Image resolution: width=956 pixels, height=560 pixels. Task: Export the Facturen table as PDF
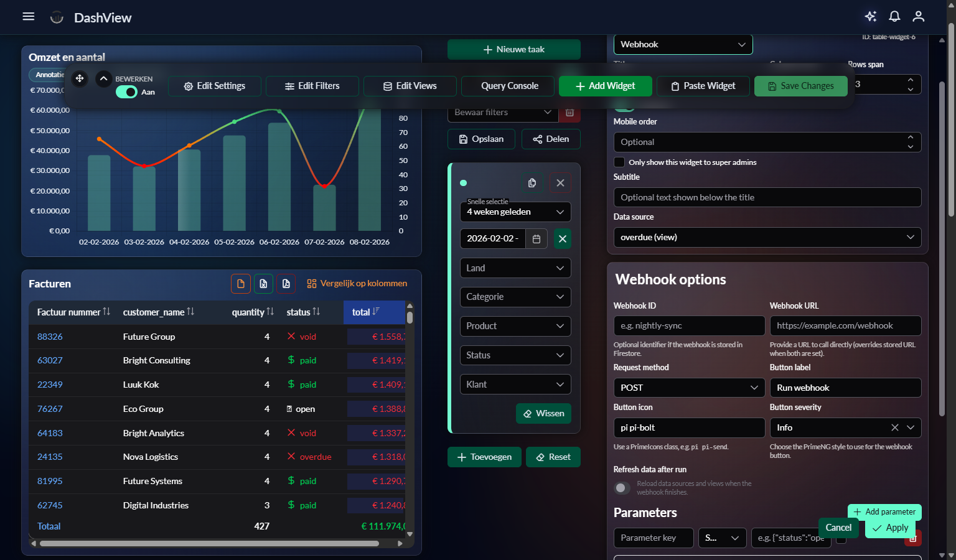(286, 283)
